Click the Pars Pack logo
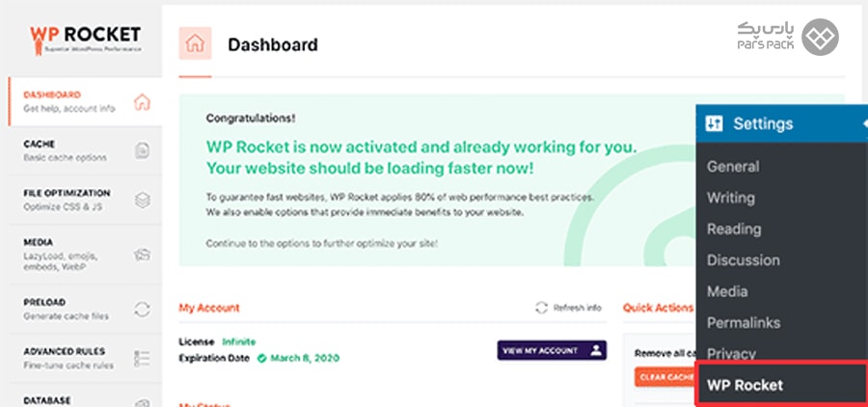Image resolution: width=868 pixels, height=407 pixels. pyautogui.click(x=788, y=37)
